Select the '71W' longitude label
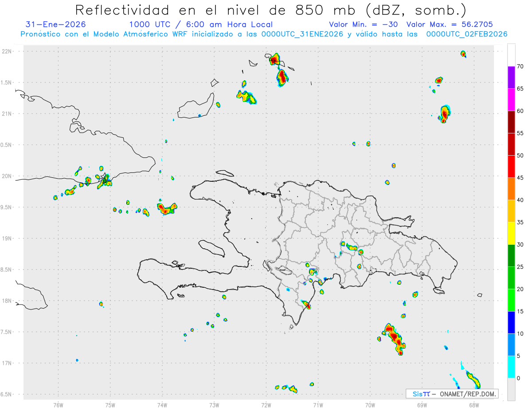 pos(318,405)
